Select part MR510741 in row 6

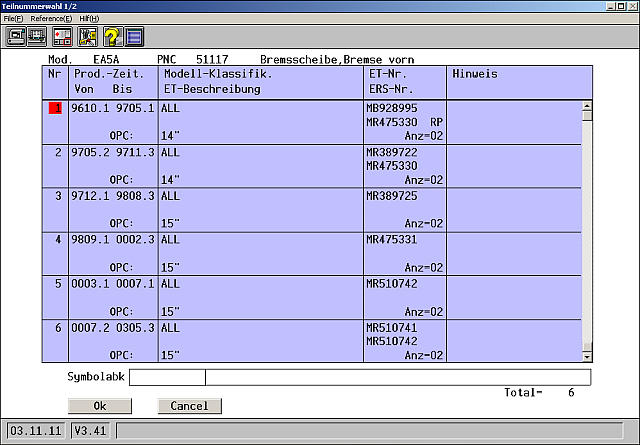pos(392,328)
